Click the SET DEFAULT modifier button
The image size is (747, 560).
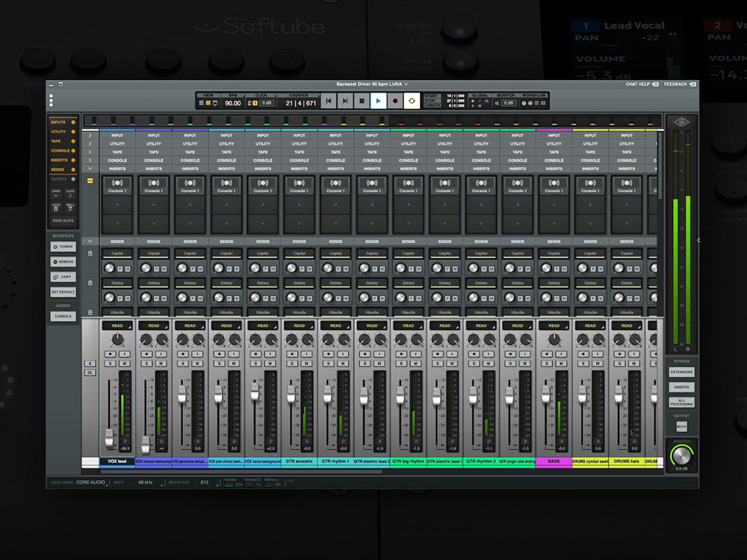point(63,292)
